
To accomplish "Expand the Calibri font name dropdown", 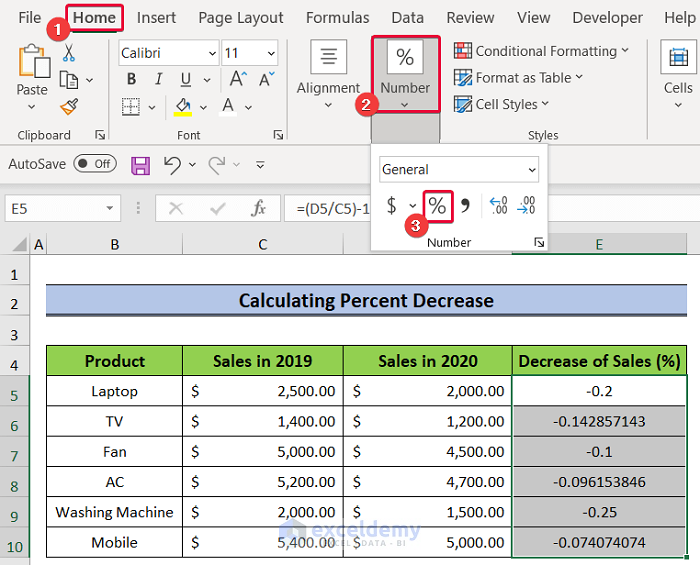I will 211,54.
